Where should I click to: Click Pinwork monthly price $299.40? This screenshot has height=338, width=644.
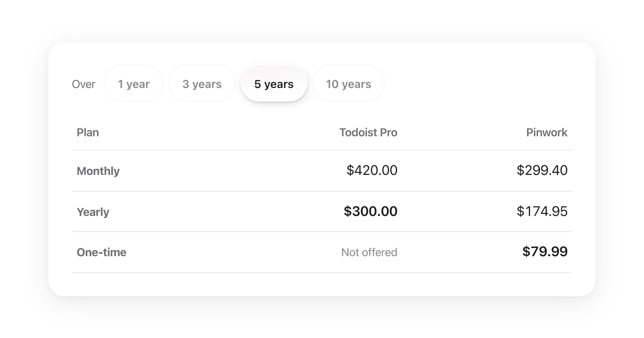[542, 170]
